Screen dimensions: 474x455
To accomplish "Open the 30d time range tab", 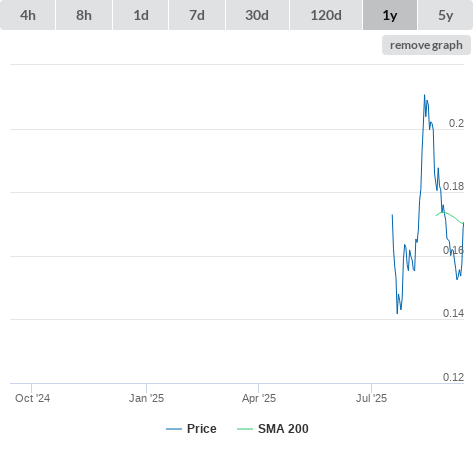I will click(257, 15).
